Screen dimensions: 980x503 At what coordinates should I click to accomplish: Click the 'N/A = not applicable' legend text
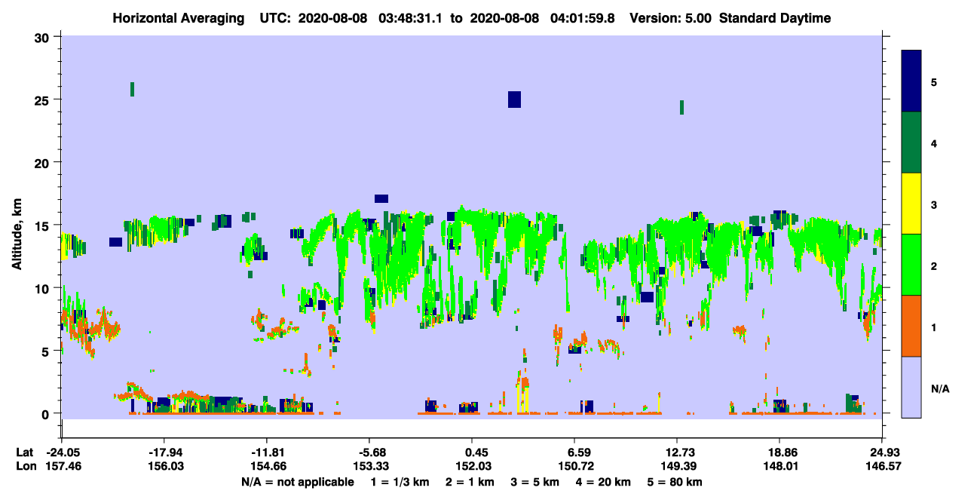pos(297,482)
